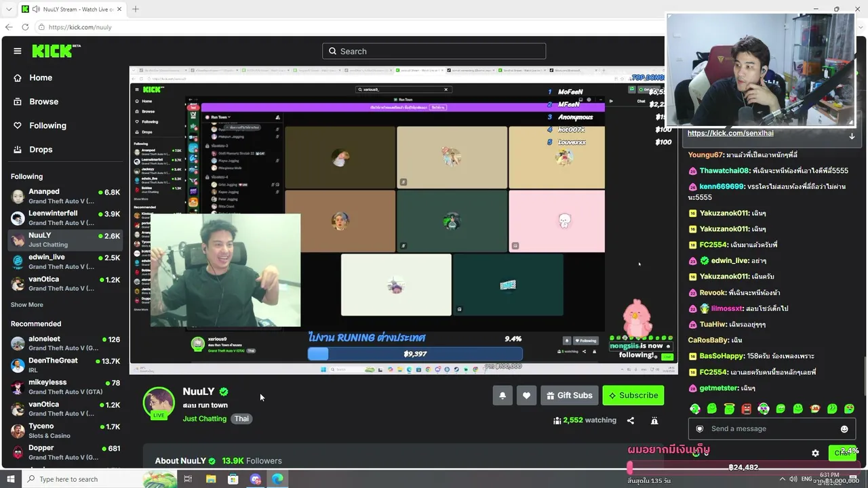Viewport: 868px width, 488px height.
Task: Expand the pinned message chevron in chat
Action: pyautogui.click(x=852, y=136)
